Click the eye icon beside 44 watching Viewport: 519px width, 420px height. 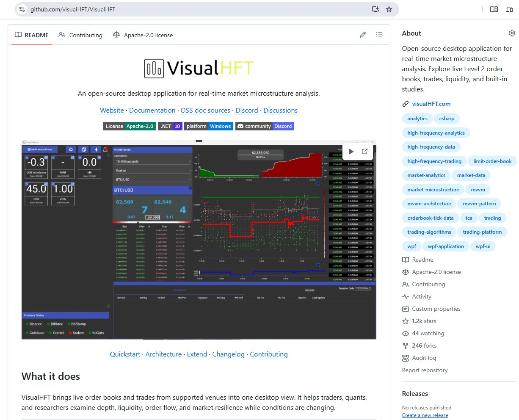pos(406,333)
